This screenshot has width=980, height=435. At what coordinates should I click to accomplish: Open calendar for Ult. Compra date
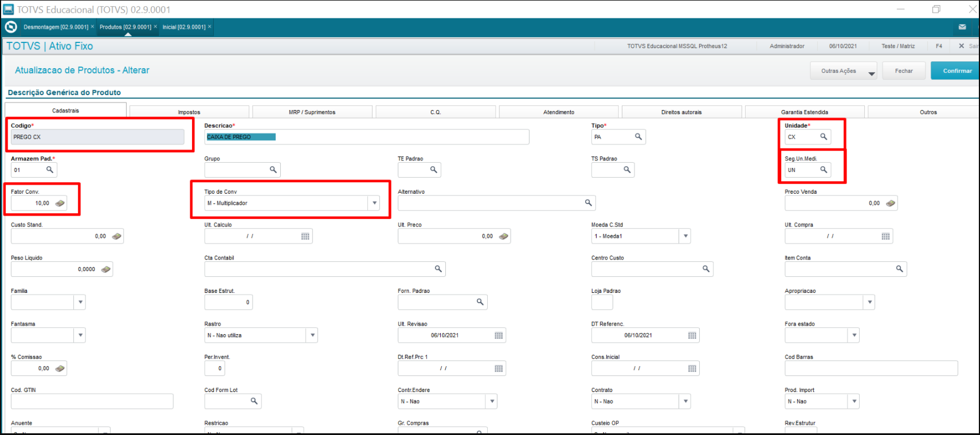(885, 236)
